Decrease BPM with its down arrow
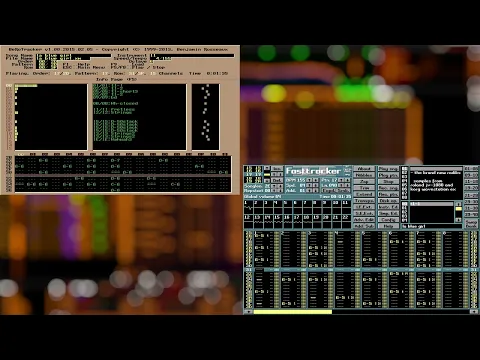 pos(315,180)
